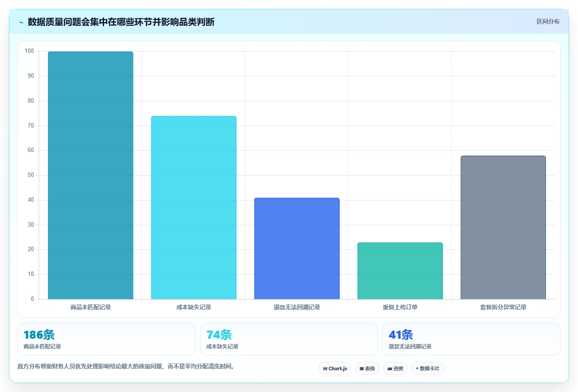
Task: Click the footnote text starting with 直方分布
Action: [x=126, y=367]
